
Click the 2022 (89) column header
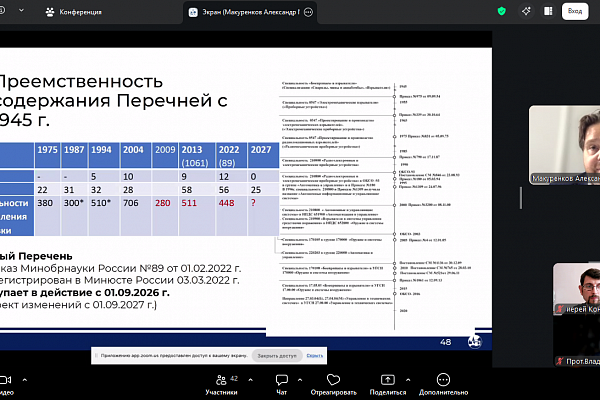[232, 155]
